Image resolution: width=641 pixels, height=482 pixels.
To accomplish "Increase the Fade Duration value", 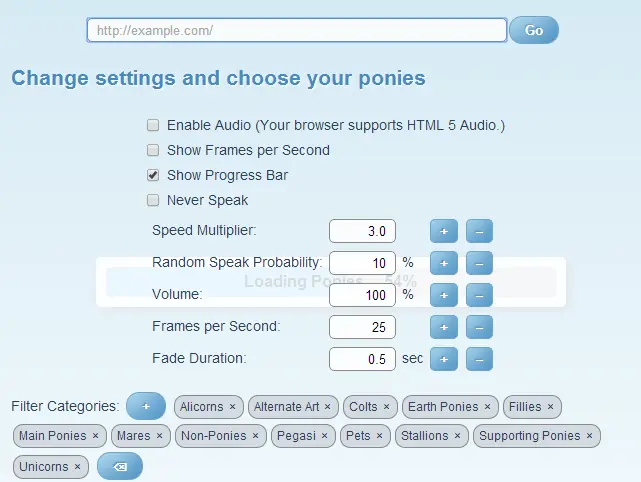I will coord(443,359).
